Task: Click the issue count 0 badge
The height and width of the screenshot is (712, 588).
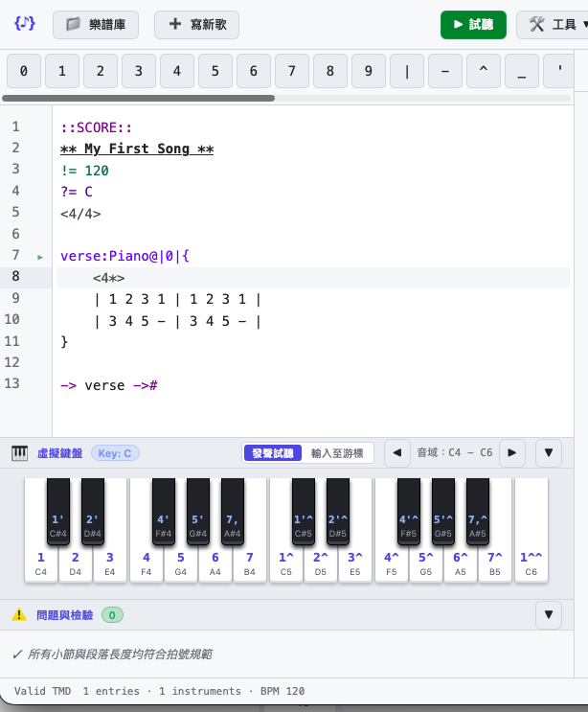Action: [x=112, y=615]
